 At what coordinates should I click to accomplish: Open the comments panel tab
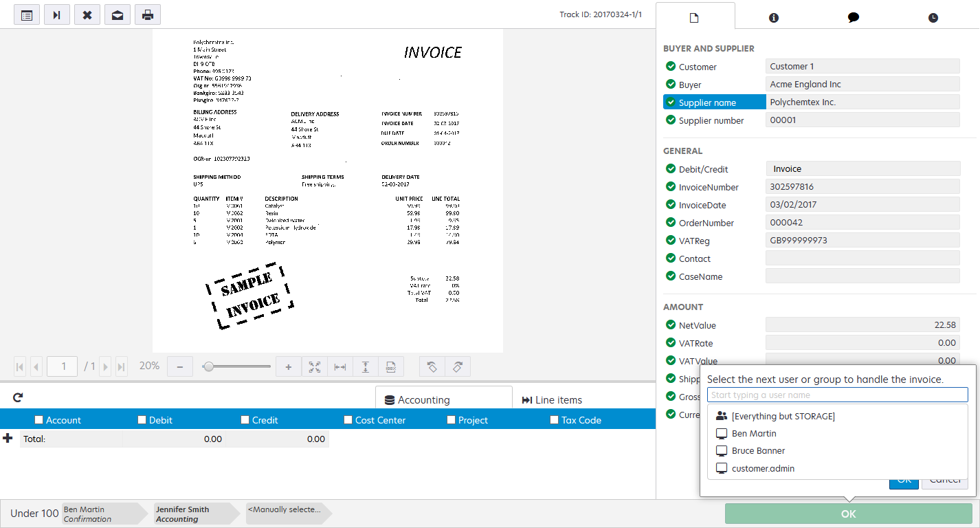point(853,16)
